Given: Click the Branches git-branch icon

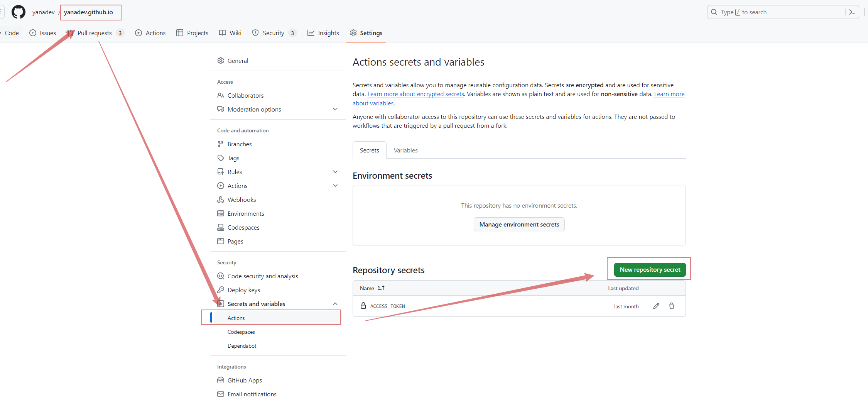Looking at the screenshot, I should coord(221,144).
